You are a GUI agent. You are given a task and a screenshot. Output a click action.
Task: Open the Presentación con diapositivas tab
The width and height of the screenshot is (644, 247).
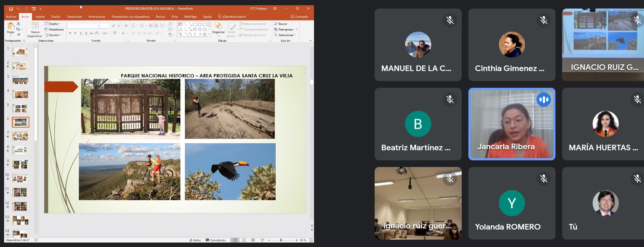click(x=131, y=17)
